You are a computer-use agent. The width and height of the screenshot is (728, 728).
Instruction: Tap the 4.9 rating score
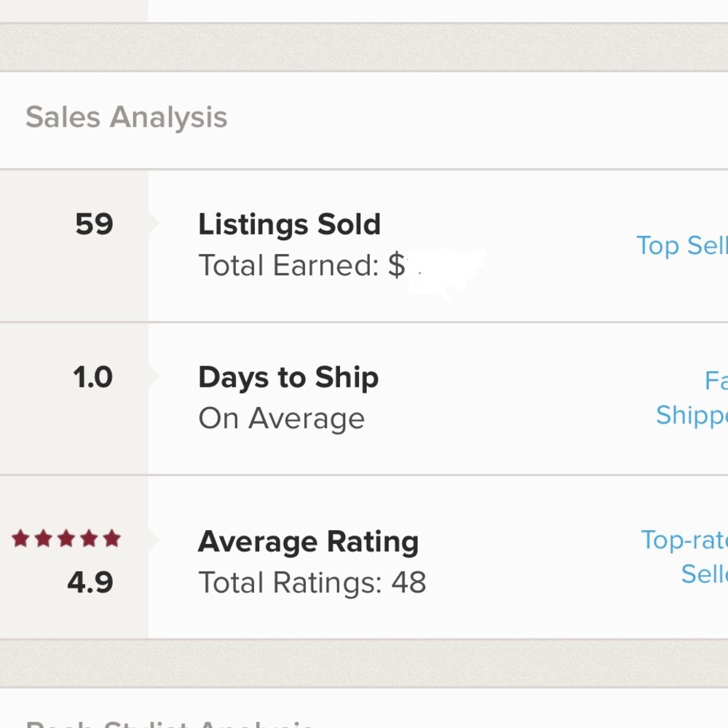pos(90,582)
